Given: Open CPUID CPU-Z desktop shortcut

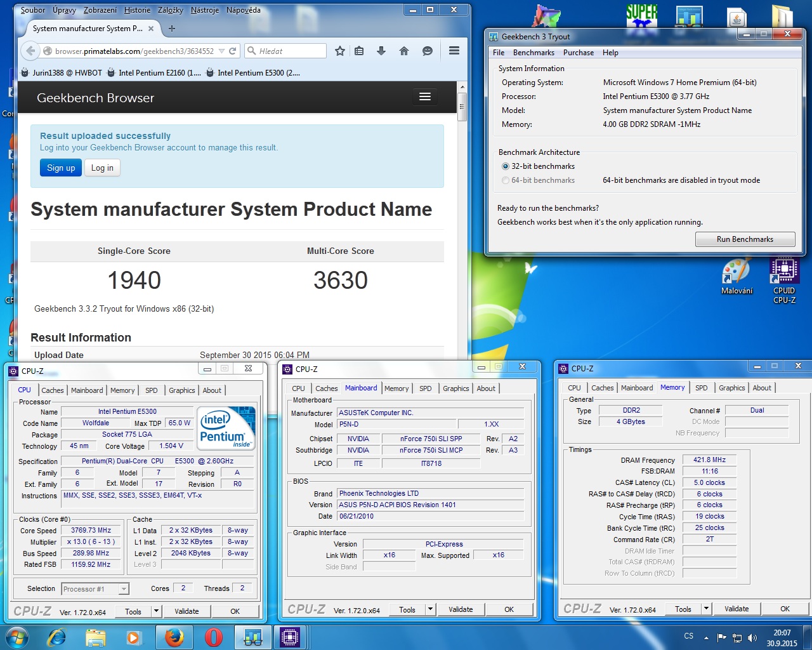Looking at the screenshot, I should [784, 279].
